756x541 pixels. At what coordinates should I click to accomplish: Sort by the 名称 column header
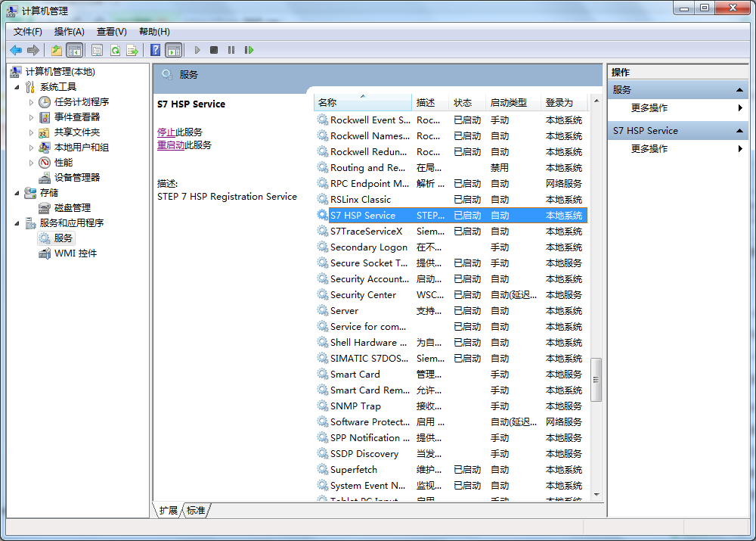click(363, 103)
